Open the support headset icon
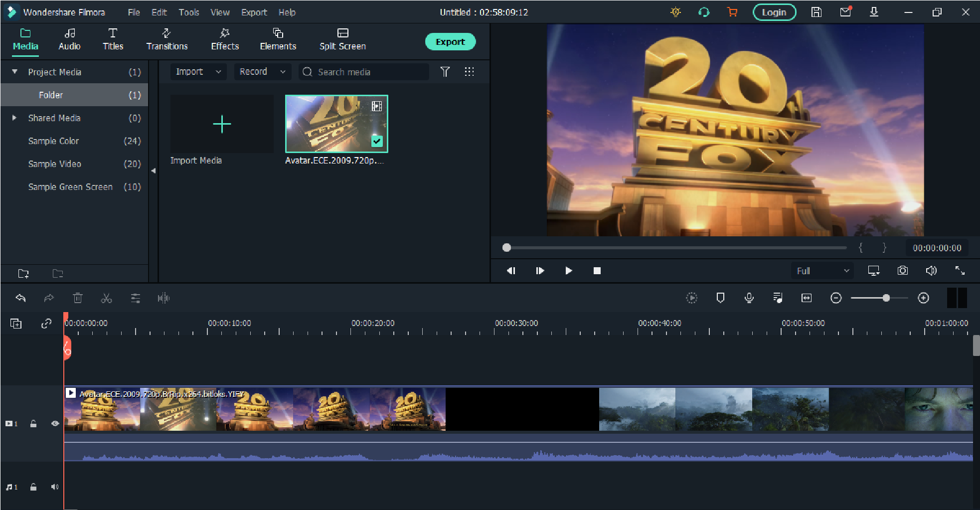Screen dimensions: 980x510 tap(704, 12)
